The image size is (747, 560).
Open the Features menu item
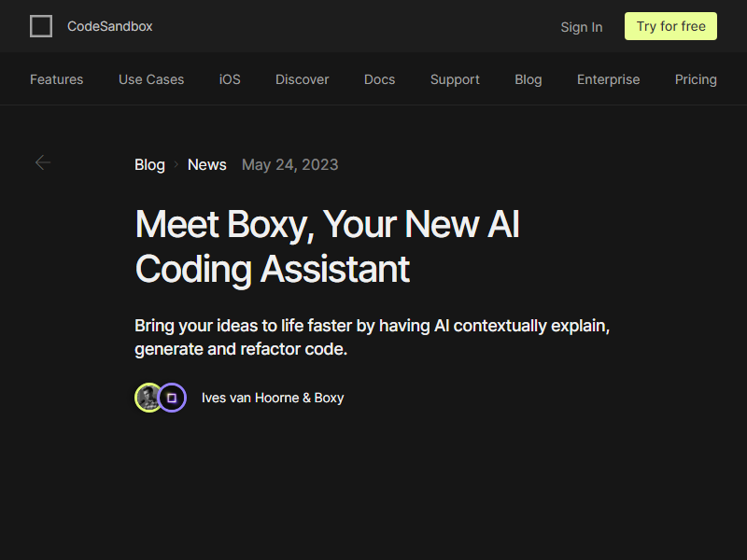tap(57, 79)
